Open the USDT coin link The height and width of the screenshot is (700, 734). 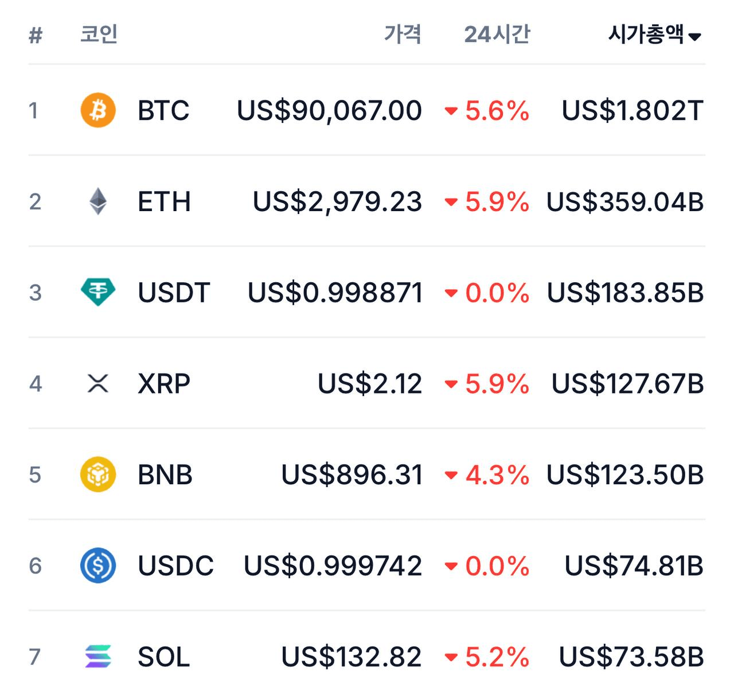[x=174, y=292]
